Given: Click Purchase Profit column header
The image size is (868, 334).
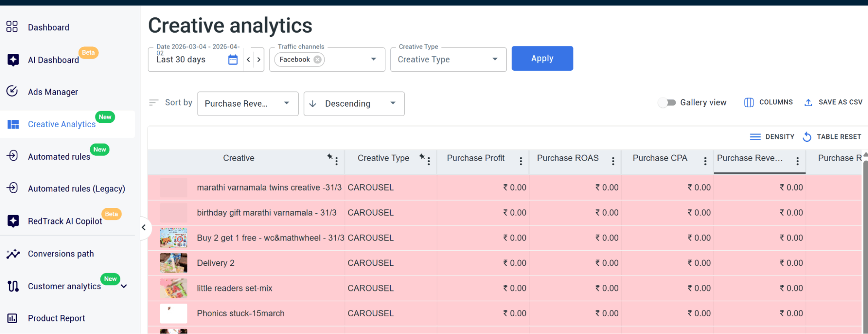Looking at the screenshot, I should click(x=475, y=158).
